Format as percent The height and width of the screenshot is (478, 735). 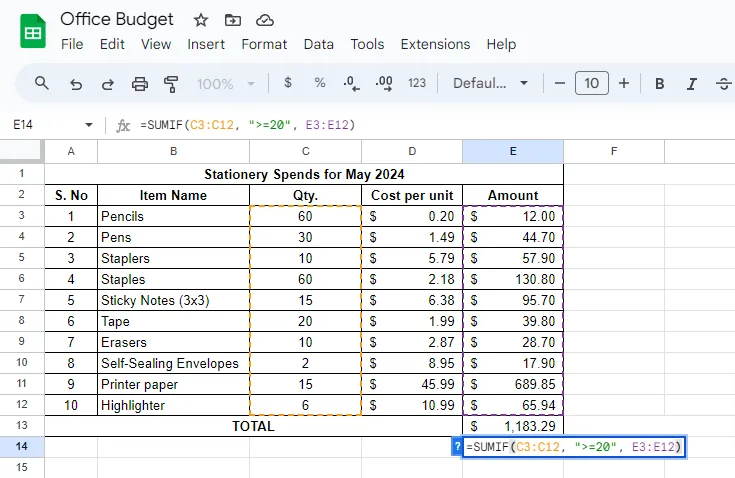coord(320,83)
